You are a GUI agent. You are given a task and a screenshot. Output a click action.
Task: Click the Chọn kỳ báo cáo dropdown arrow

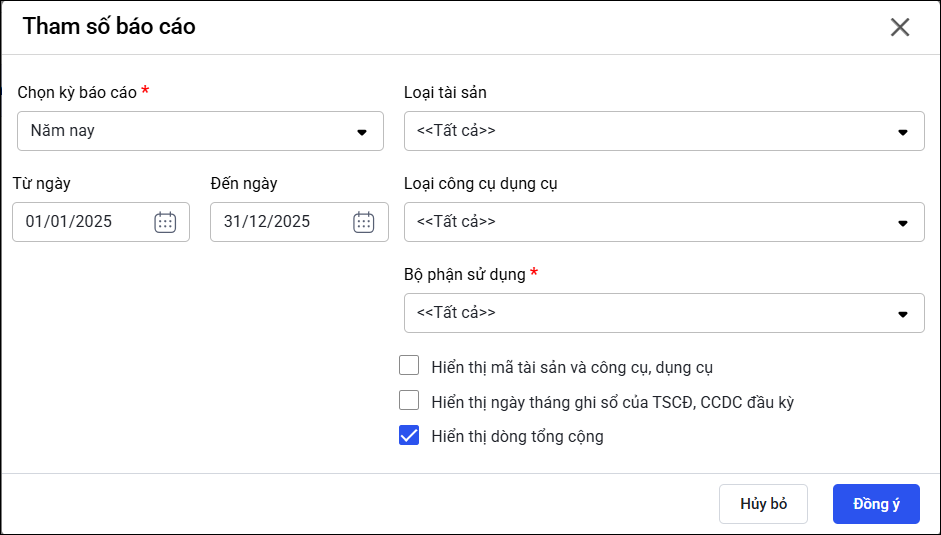(x=362, y=132)
